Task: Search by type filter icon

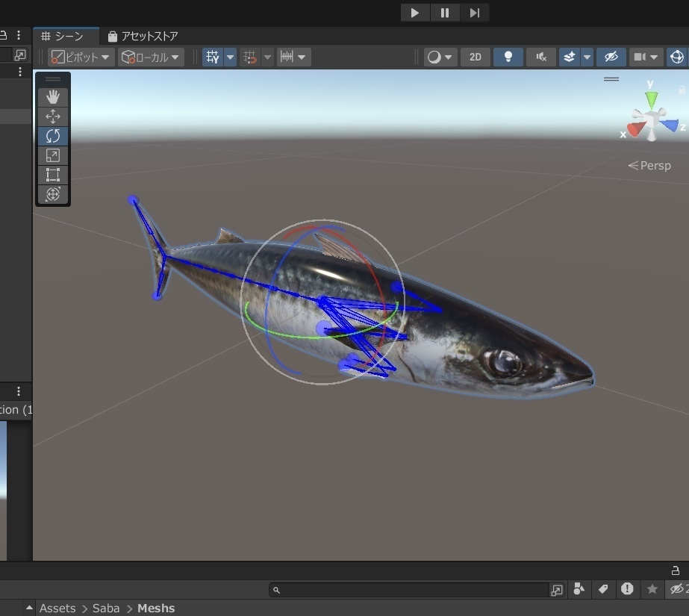Action: [579, 589]
